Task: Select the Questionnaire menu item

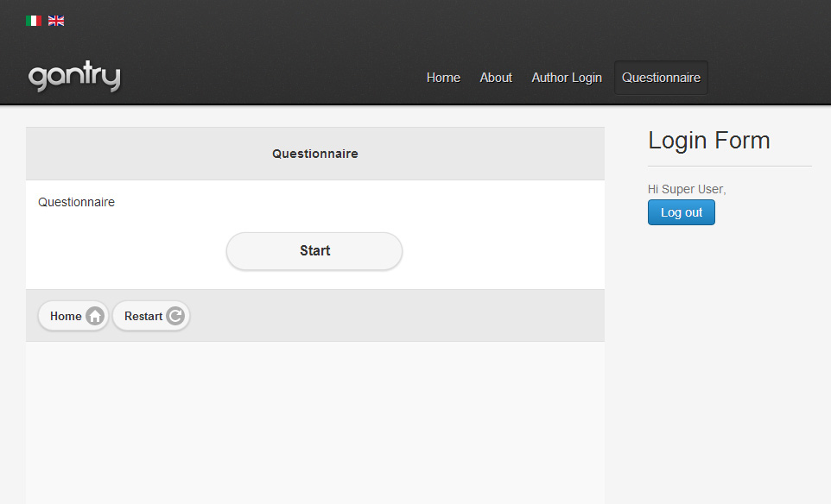Action: (661, 78)
